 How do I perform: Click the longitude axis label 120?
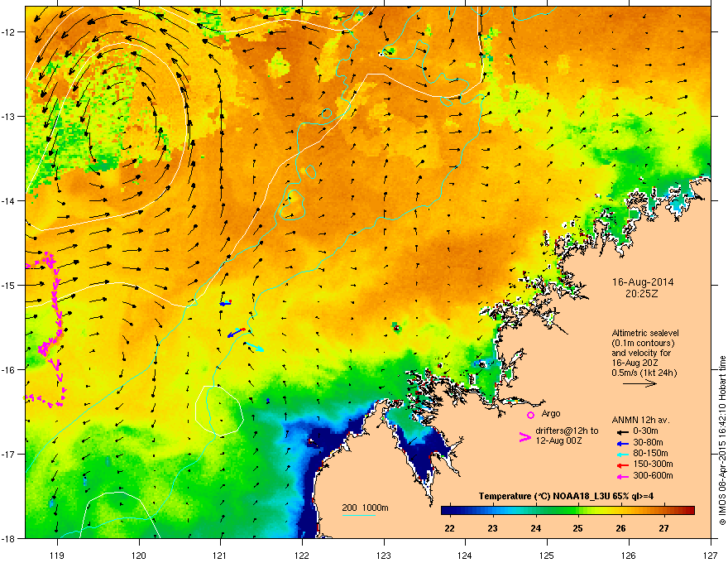tap(139, 556)
